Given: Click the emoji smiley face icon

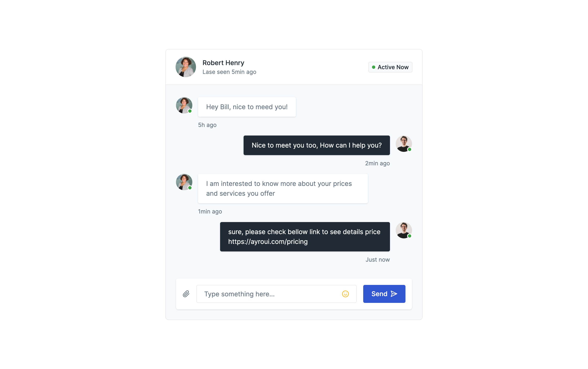Looking at the screenshot, I should 346,294.
